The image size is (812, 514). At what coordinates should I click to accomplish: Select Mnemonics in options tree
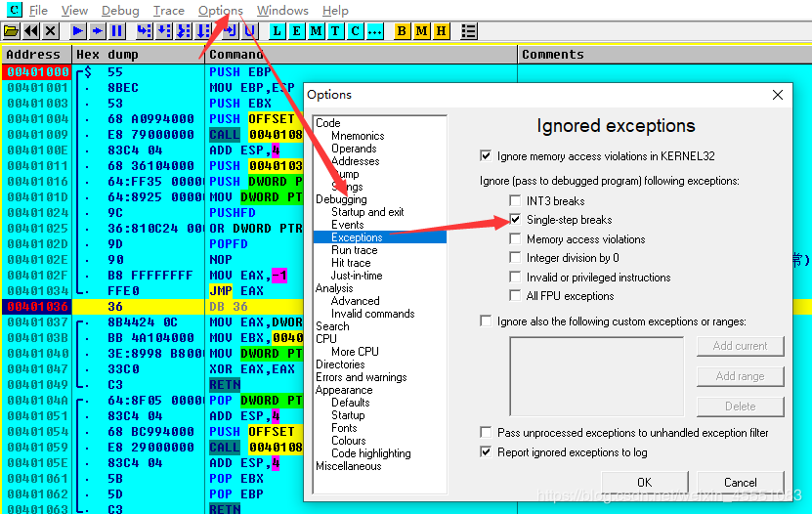click(x=358, y=136)
